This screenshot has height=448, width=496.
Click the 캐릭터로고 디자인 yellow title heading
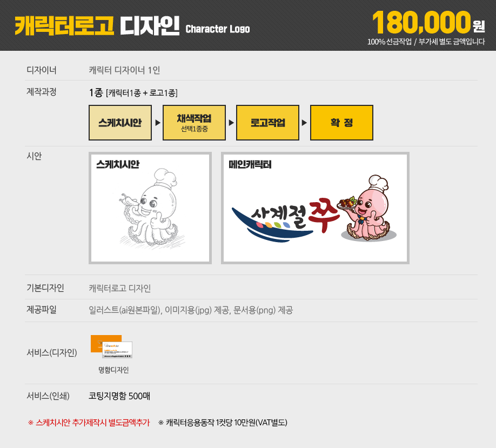coord(97,25)
